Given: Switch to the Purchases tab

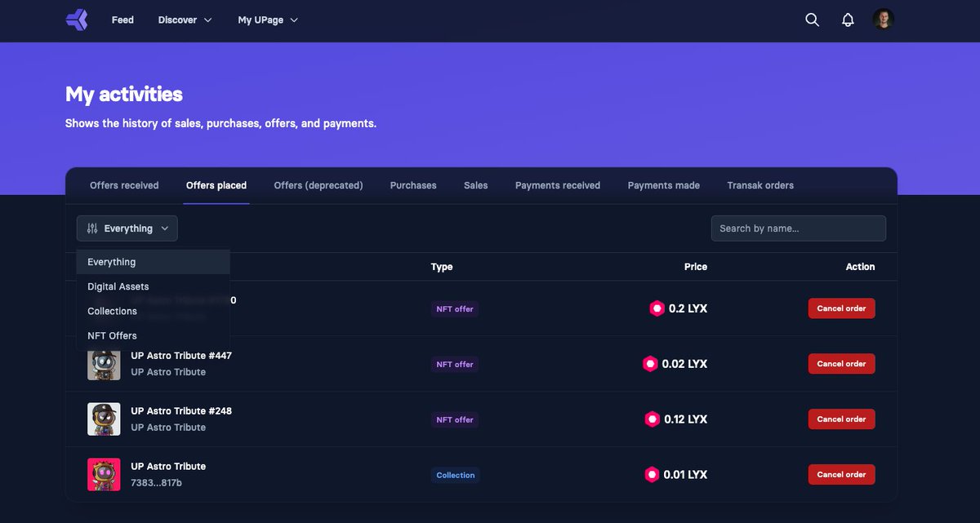Looking at the screenshot, I should [413, 185].
